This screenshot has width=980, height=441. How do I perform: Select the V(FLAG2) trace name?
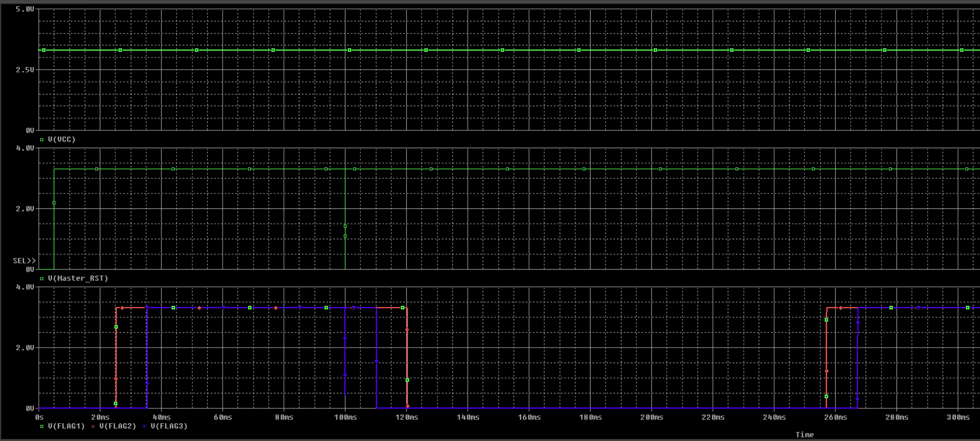(x=118, y=426)
